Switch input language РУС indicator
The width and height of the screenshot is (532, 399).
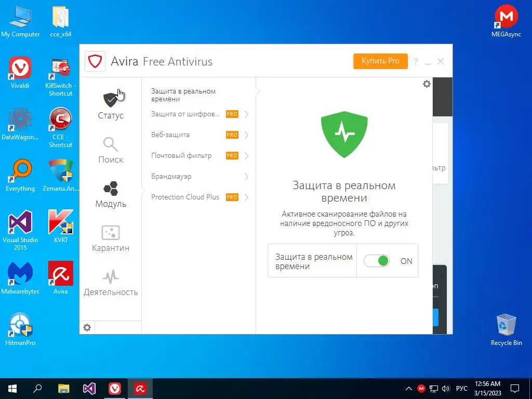click(461, 389)
